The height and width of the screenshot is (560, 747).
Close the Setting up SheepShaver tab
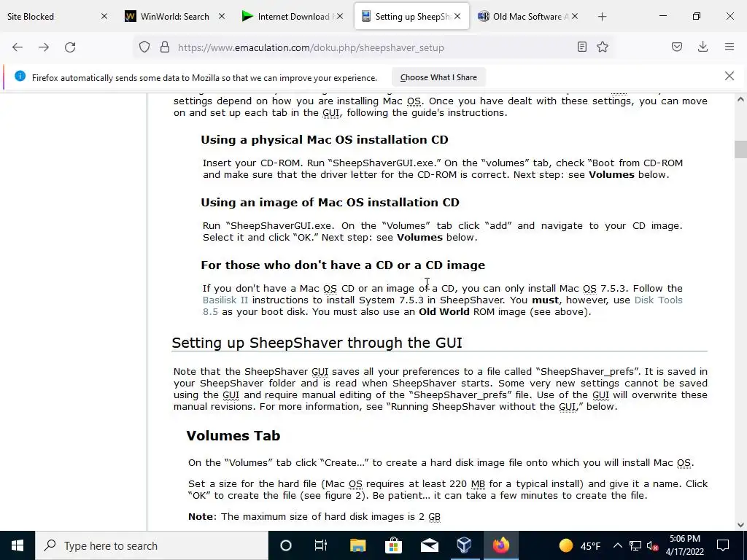pyautogui.click(x=457, y=17)
